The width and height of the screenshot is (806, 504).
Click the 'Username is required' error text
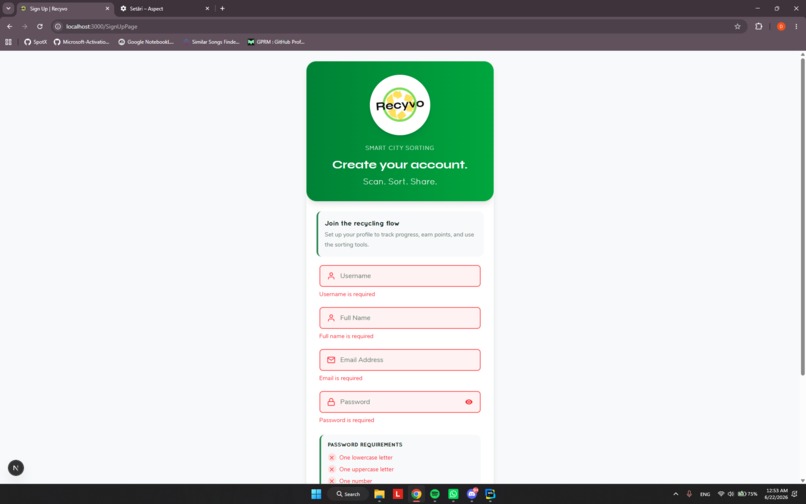coord(347,294)
